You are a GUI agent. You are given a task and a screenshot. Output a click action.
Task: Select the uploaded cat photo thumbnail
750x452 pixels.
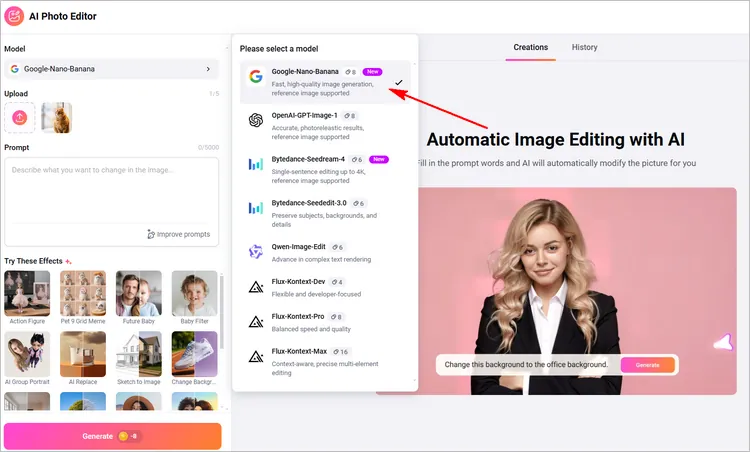pyautogui.click(x=56, y=117)
